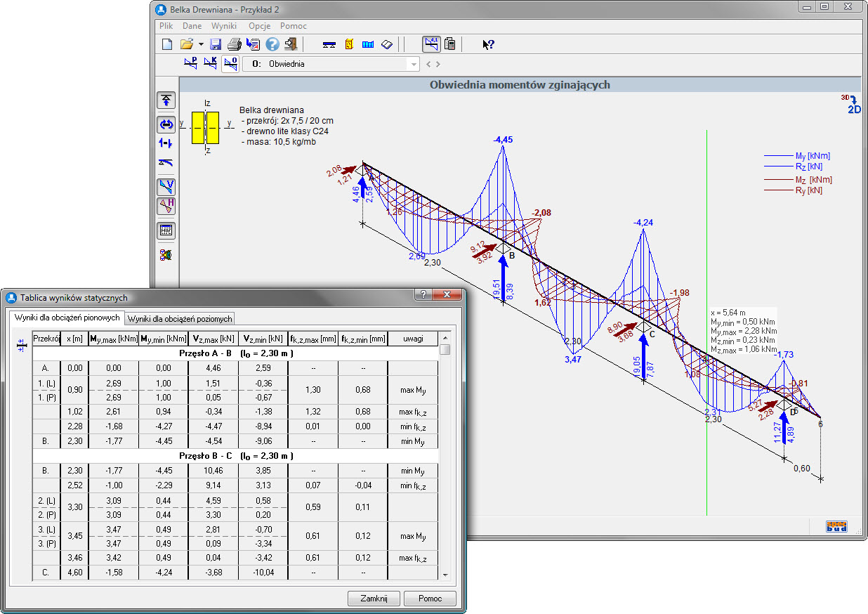Expand the arrow next to Open folder

coord(201,44)
